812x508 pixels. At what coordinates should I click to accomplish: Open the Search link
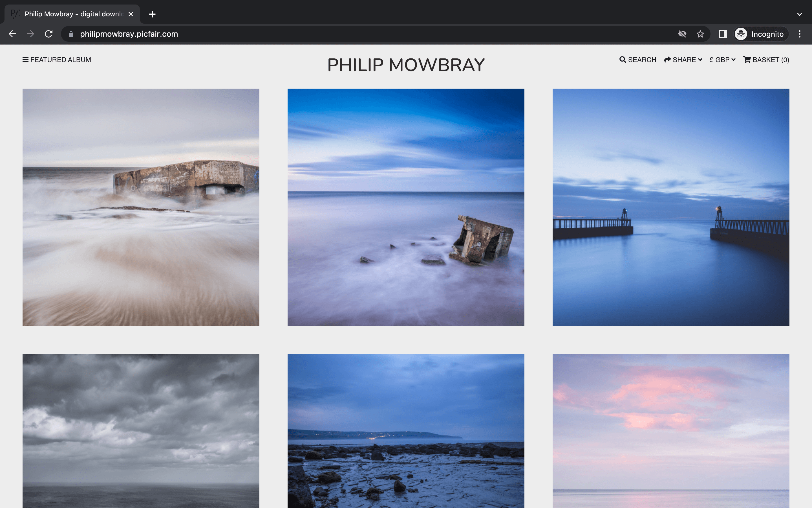pyautogui.click(x=637, y=60)
